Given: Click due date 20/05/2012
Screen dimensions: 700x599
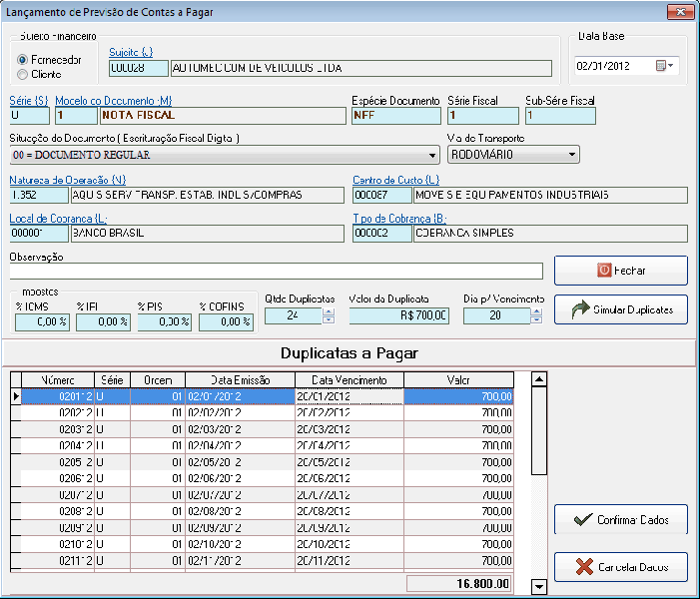Looking at the screenshot, I should 350,462.
